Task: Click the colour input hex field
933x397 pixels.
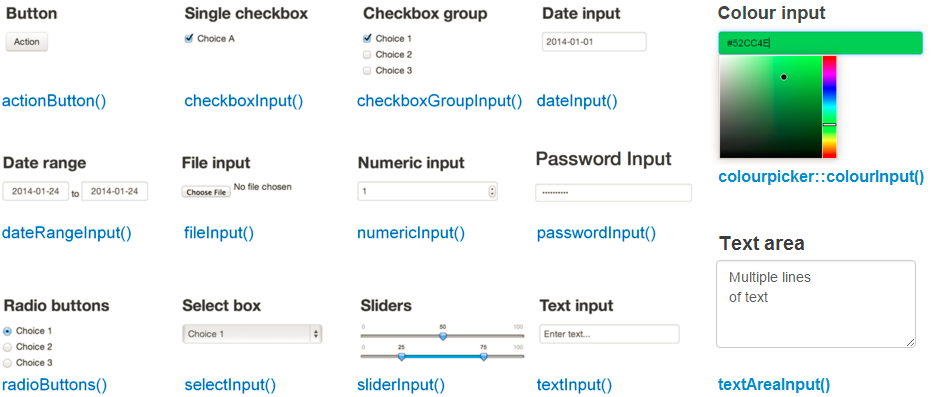Action: coord(821,43)
